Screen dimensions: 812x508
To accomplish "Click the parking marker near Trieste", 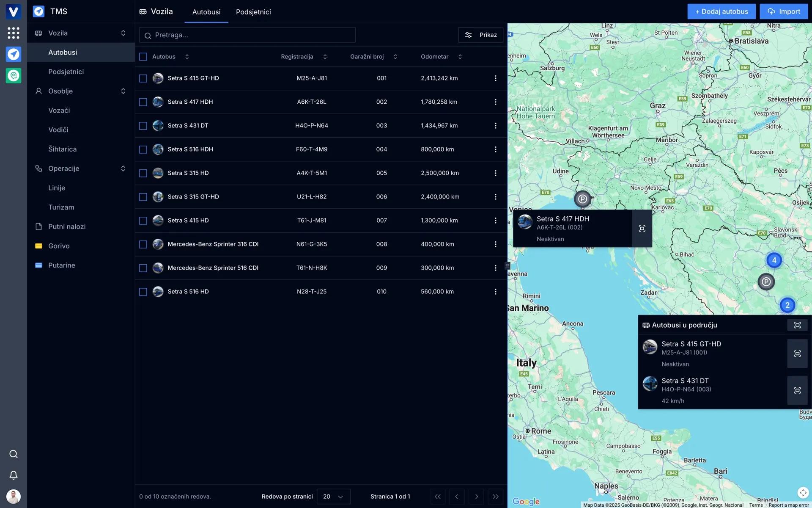I will [x=582, y=199].
